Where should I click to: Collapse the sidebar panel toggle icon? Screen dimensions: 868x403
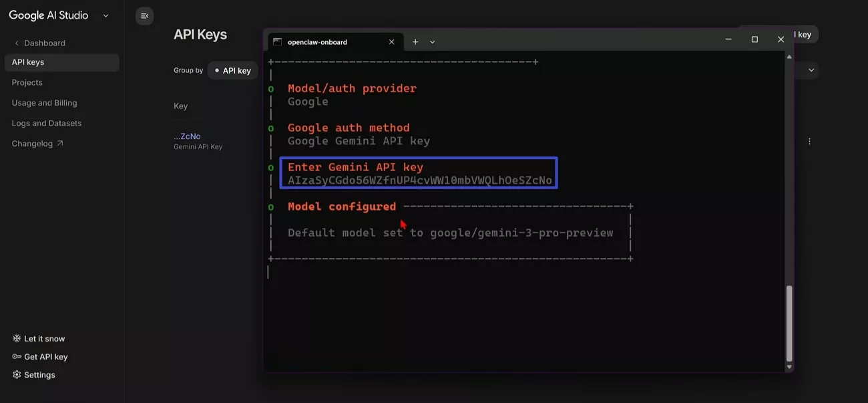coord(144,16)
